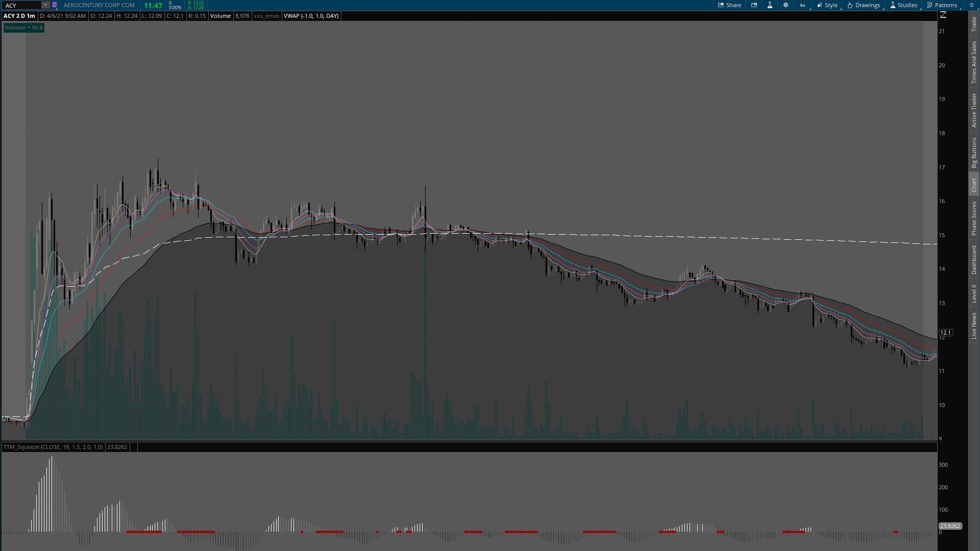Image resolution: width=980 pixels, height=551 pixels.
Task: Open the Patterns menu
Action: click(942, 5)
